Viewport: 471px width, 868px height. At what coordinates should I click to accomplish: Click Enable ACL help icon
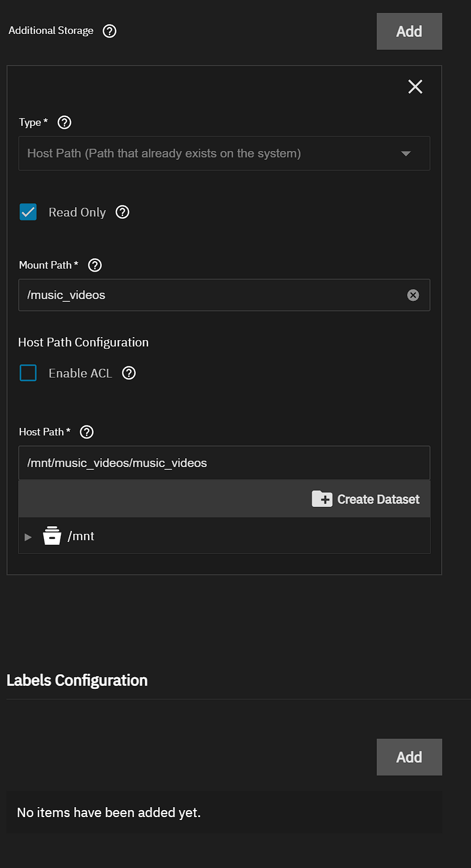pos(129,373)
